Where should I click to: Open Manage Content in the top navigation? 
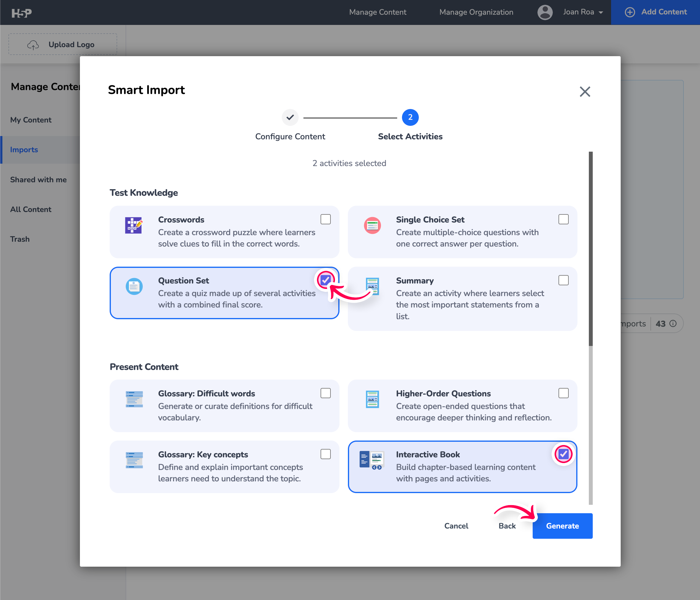point(378,12)
